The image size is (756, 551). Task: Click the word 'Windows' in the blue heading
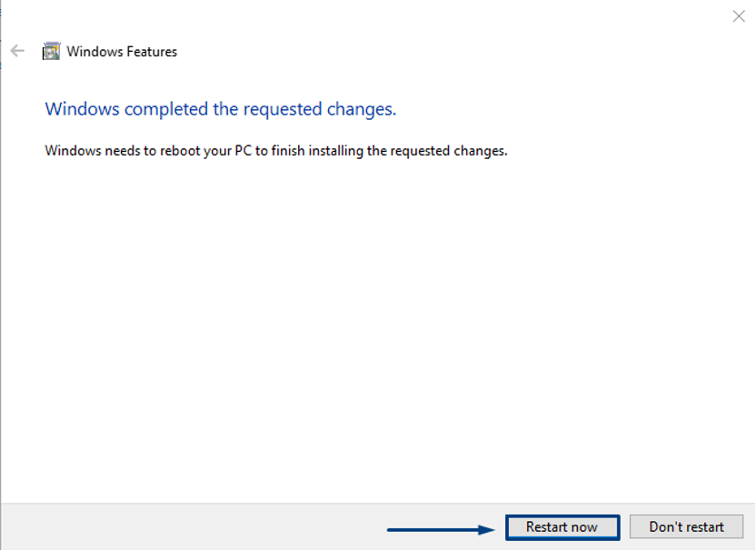tap(82, 109)
